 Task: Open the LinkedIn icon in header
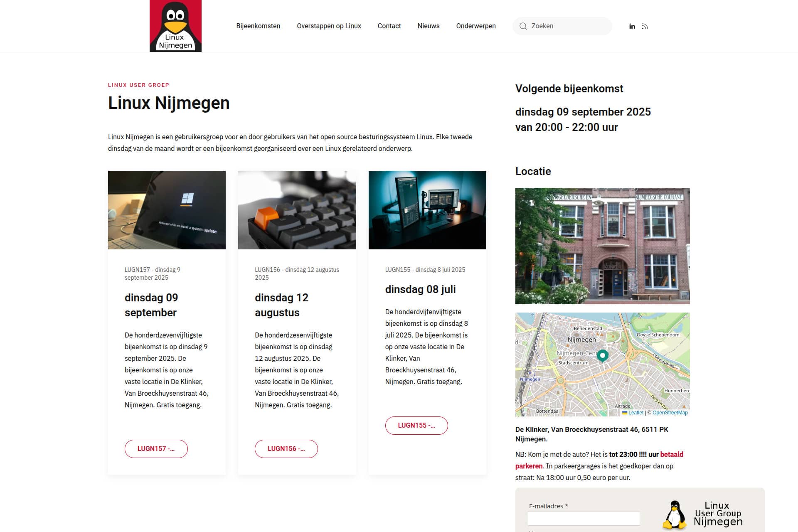click(632, 26)
